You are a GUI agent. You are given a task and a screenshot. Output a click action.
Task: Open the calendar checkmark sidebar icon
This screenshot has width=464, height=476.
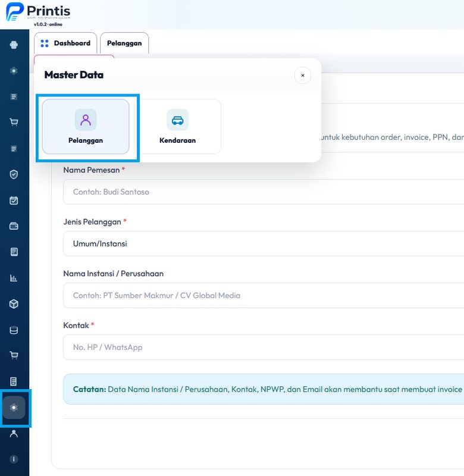pos(14,201)
